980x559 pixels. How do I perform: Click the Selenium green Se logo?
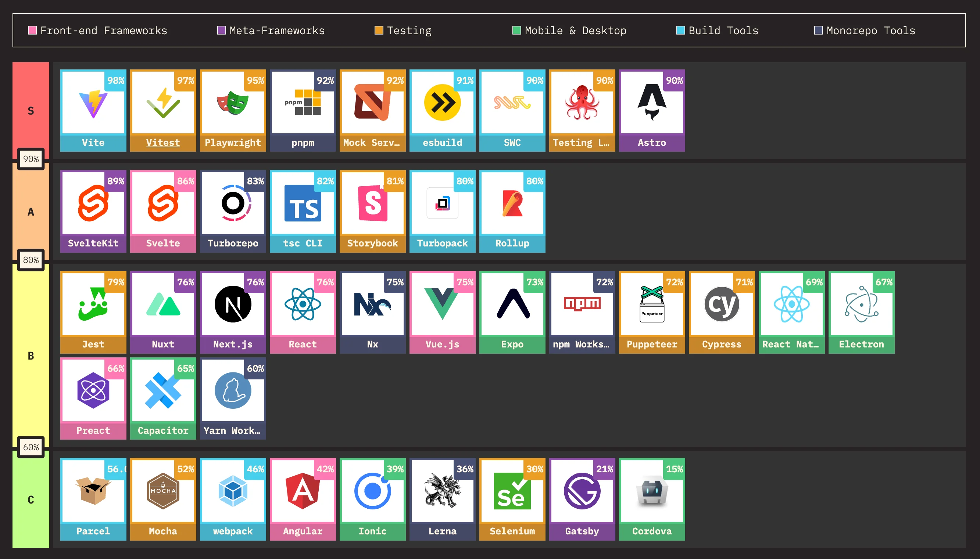(512, 491)
